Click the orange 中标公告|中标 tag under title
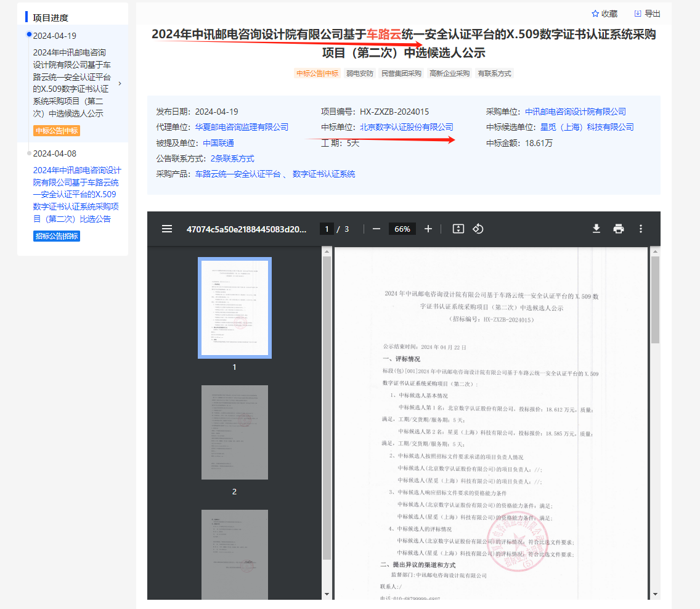Viewport: 700px width, 609px height. tap(317, 73)
